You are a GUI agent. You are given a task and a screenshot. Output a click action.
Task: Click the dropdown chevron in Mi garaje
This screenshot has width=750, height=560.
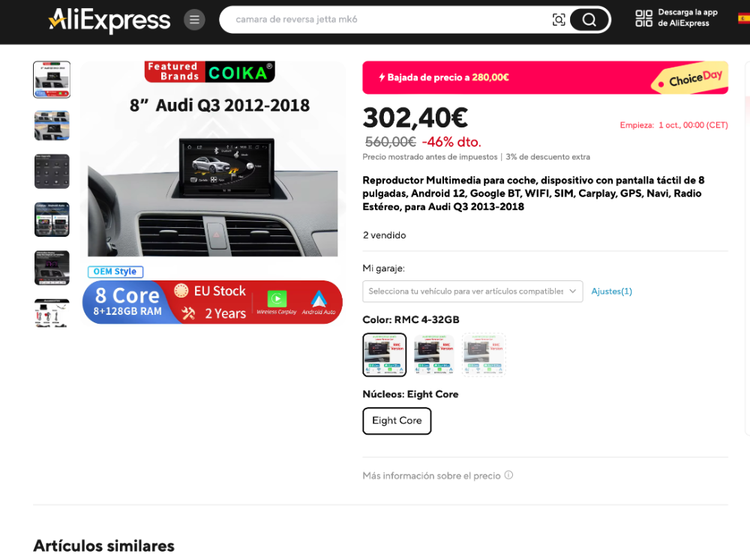(572, 291)
